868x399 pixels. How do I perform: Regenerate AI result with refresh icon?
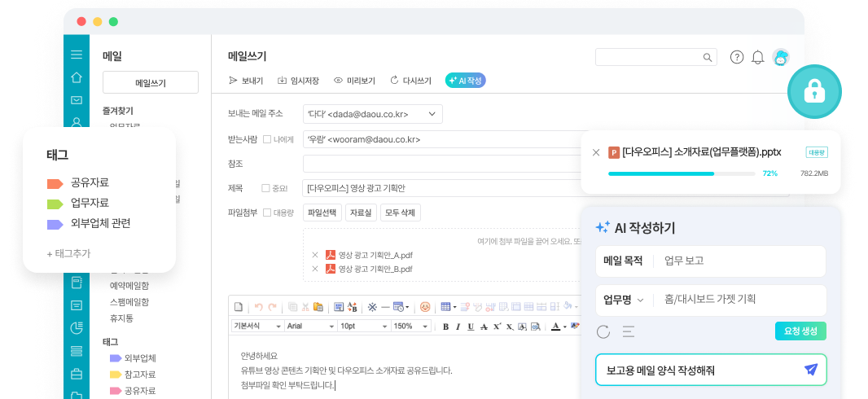coord(603,331)
